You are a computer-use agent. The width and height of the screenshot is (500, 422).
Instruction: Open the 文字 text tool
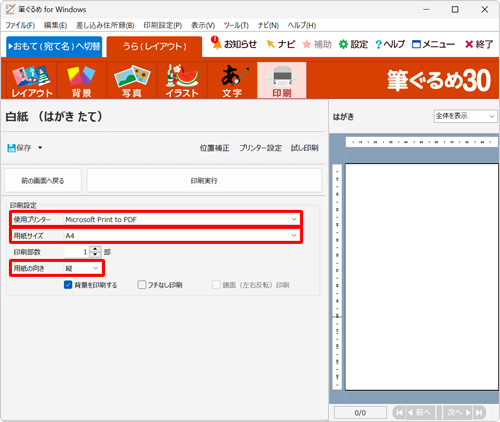232,80
